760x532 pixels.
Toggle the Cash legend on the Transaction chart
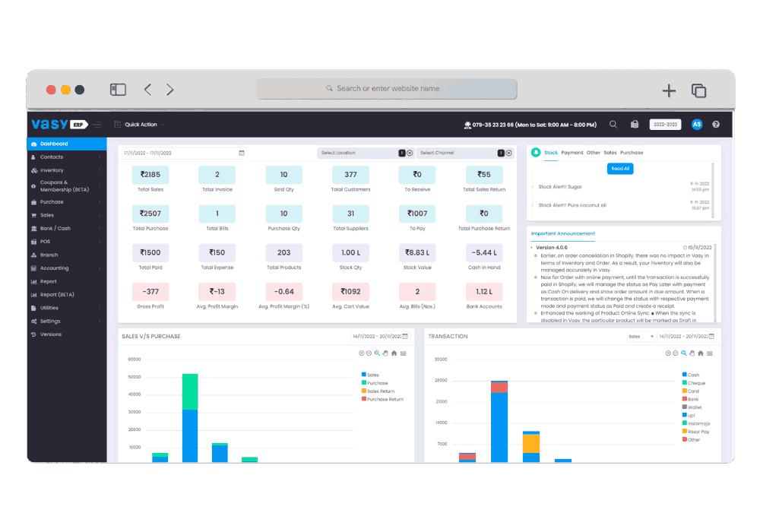tap(692, 375)
